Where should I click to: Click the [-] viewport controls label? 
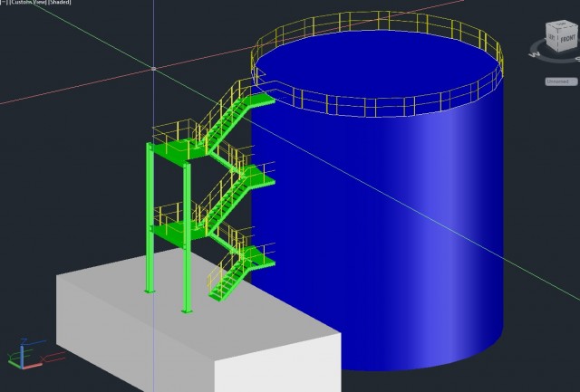(x=4, y=3)
